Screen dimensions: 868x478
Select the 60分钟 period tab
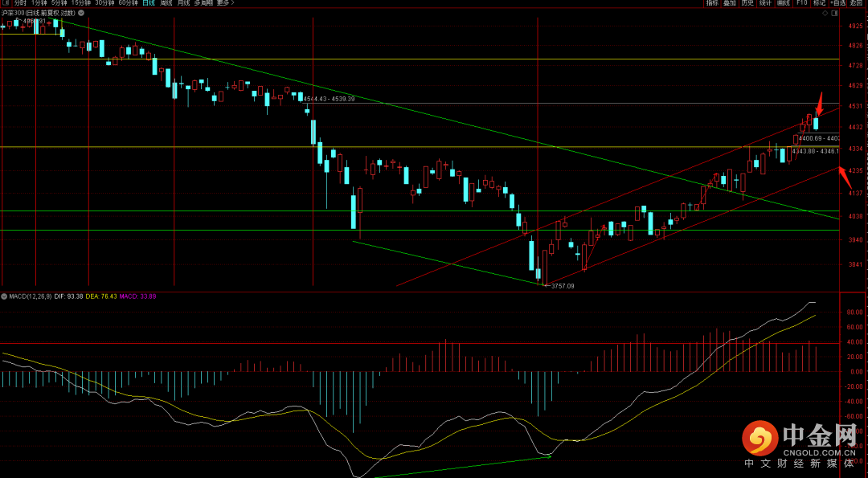[127, 2]
